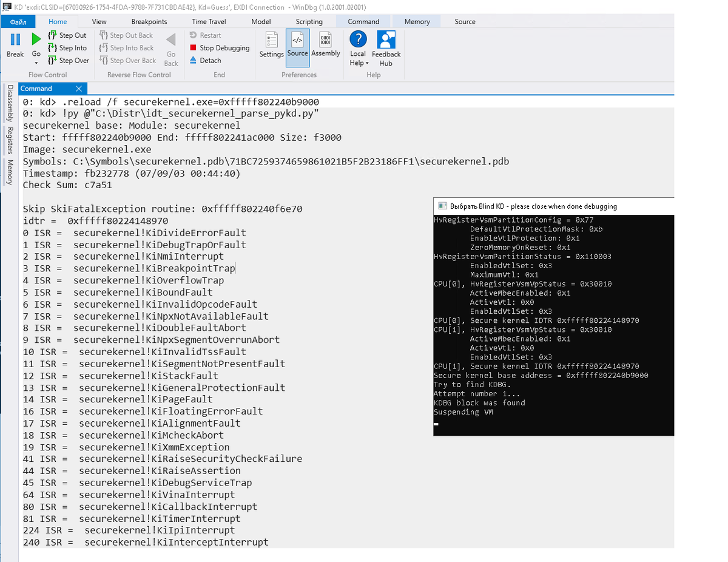Switch to the Model ribbon tab
The height and width of the screenshot is (562, 728).
coord(261,22)
